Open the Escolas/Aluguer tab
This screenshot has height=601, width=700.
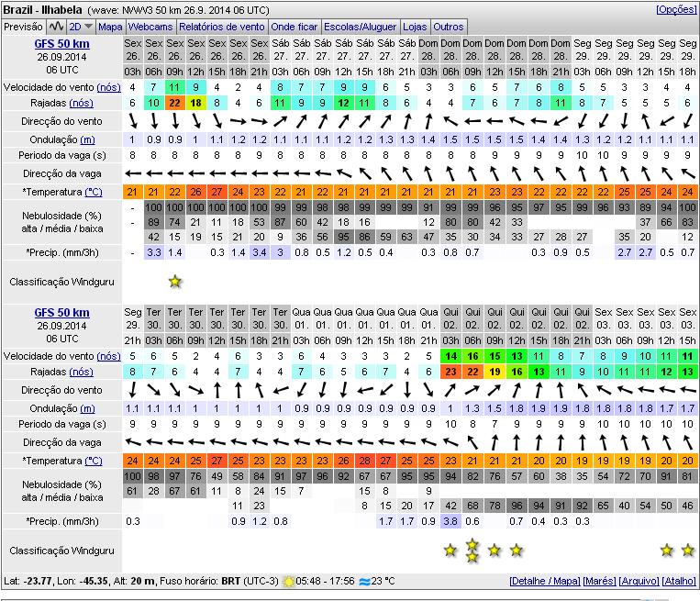coord(360,27)
